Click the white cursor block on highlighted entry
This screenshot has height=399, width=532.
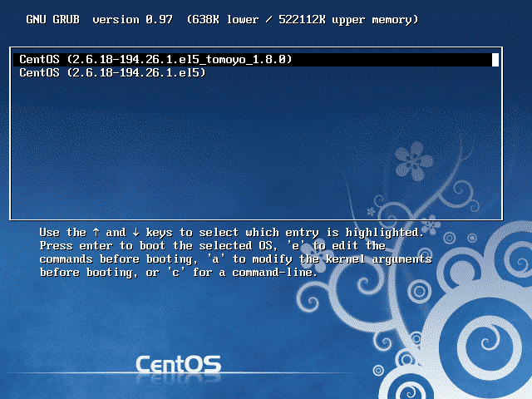[495, 60]
